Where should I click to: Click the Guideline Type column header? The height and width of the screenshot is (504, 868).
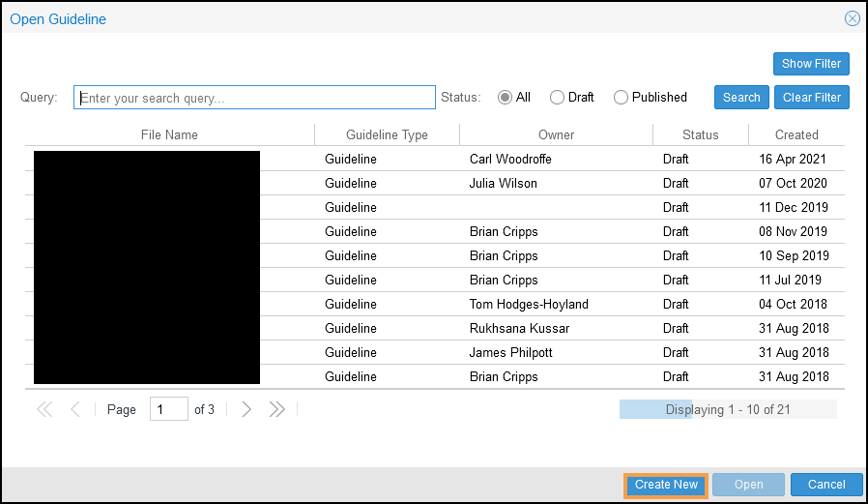(387, 134)
